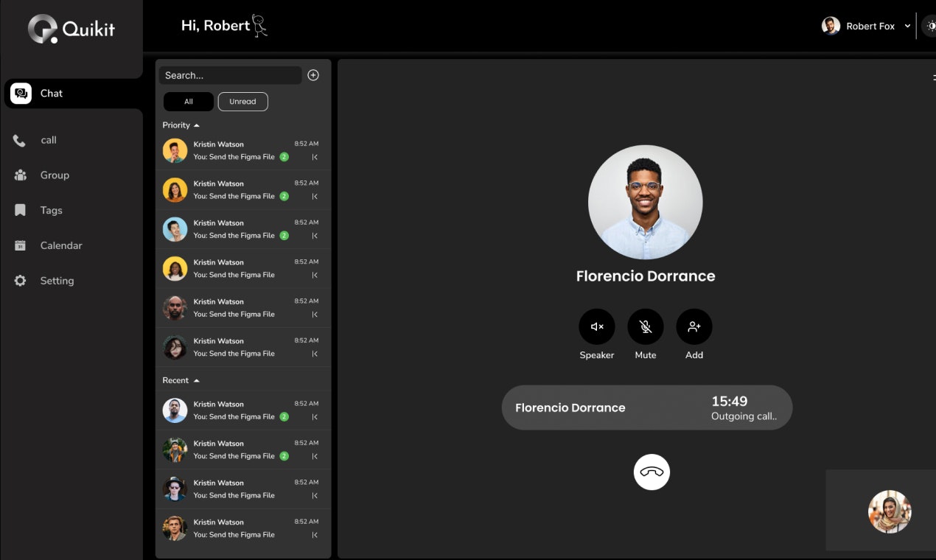End the call with hang-up button

(652, 472)
